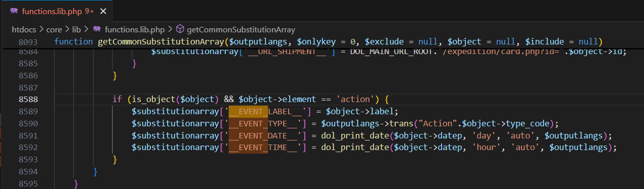Viewport: 644px width, 189px height.
Task: Select the functions.lib.php editor tab
Action: click(57, 11)
